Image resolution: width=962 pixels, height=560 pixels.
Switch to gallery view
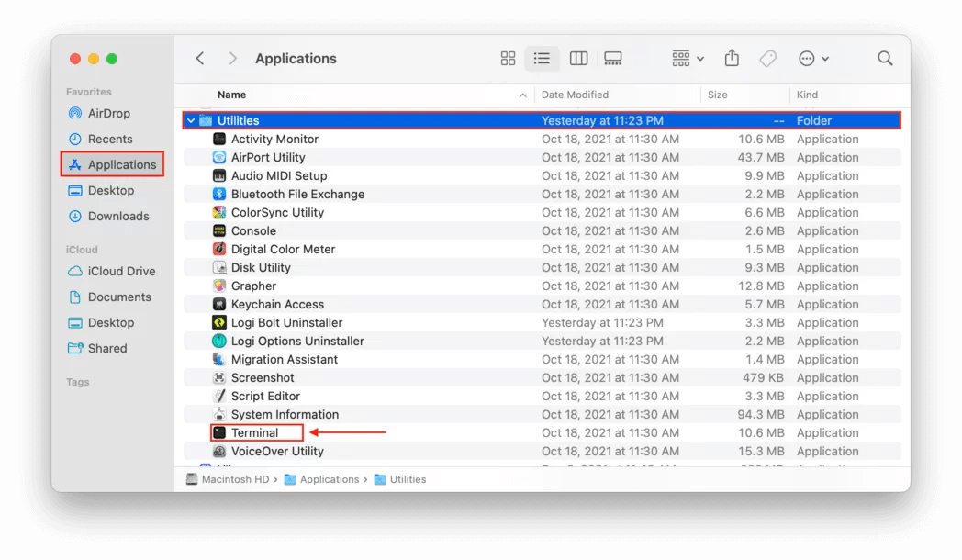pyautogui.click(x=613, y=58)
